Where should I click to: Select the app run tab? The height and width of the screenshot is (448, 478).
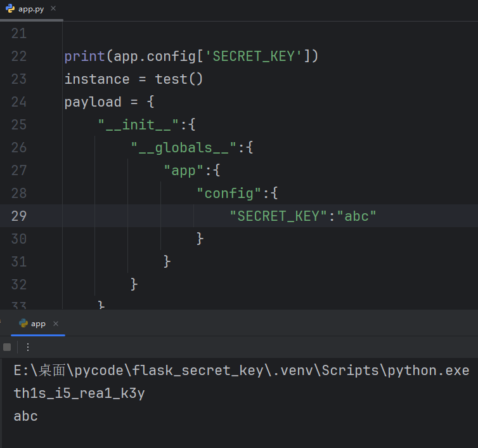(x=38, y=324)
